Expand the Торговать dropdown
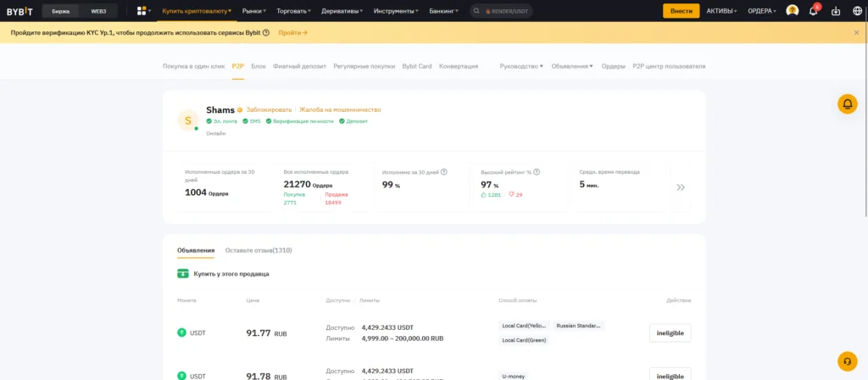The image size is (868, 380). pyautogui.click(x=293, y=10)
